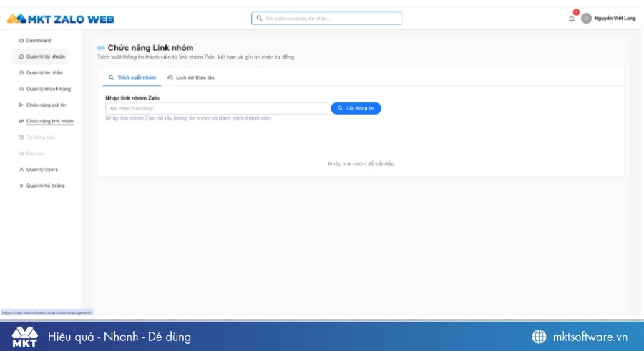Image resolution: width=644 pixels, height=351 pixels.
Task: Focus the Zalo group link input field
Action: click(x=217, y=108)
